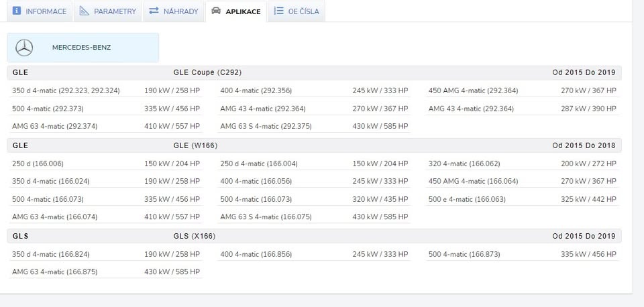Viewport: 644px width, 307px height.
Task: Click the Mercedes-Benz star logo
Action: click(24, 48)
